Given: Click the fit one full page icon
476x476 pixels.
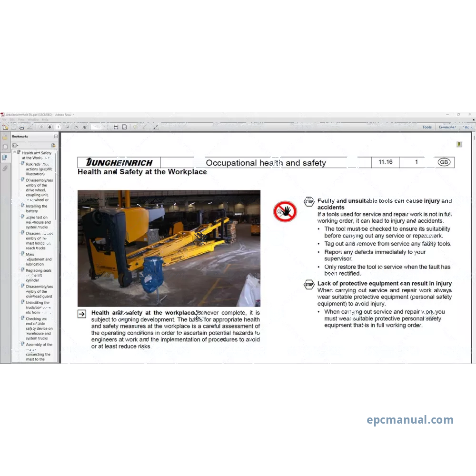Looking at the screenshot, I should (124, 127).
